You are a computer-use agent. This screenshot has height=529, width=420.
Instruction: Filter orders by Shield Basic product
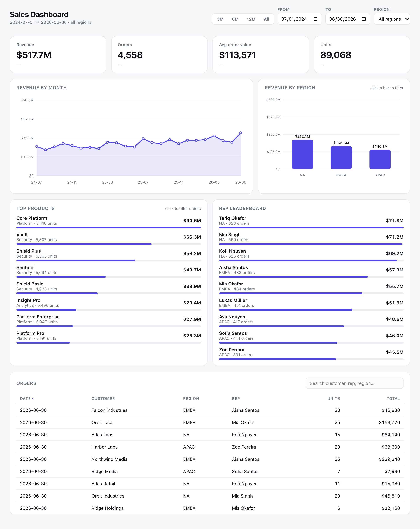click(108, 288)
